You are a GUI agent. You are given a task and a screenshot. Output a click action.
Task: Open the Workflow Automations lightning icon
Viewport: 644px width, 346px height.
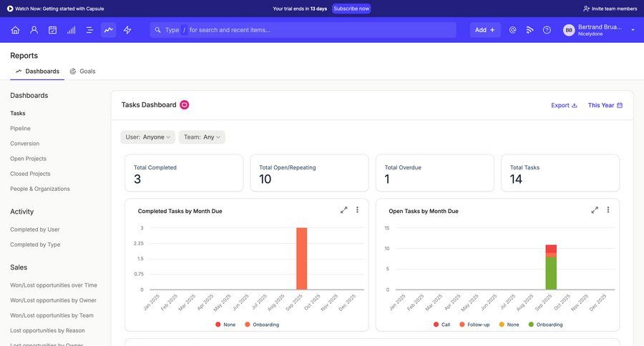(127, 30)
